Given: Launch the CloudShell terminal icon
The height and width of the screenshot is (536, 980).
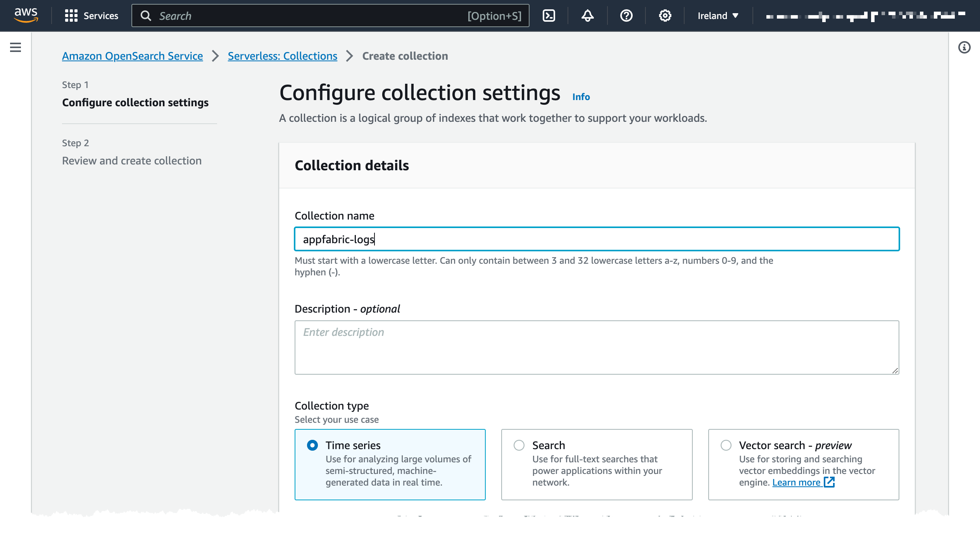Looking at the screenshot, I should point(549,16).
